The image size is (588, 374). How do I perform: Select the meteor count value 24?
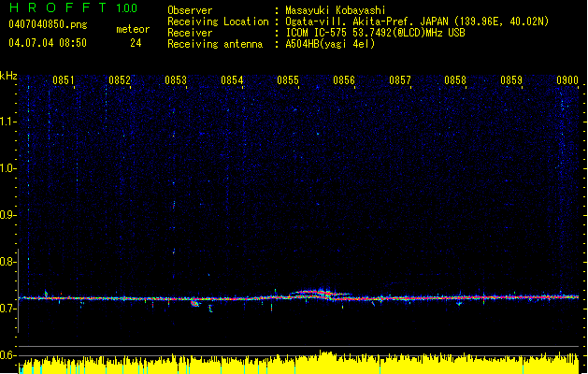pyautogui.click(x=136, y=43)
